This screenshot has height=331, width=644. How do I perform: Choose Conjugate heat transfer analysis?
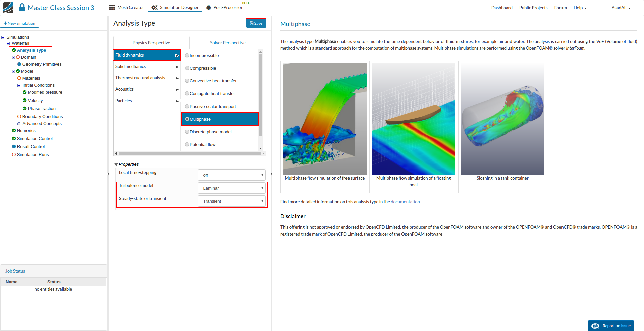click(x=187, y=94)
